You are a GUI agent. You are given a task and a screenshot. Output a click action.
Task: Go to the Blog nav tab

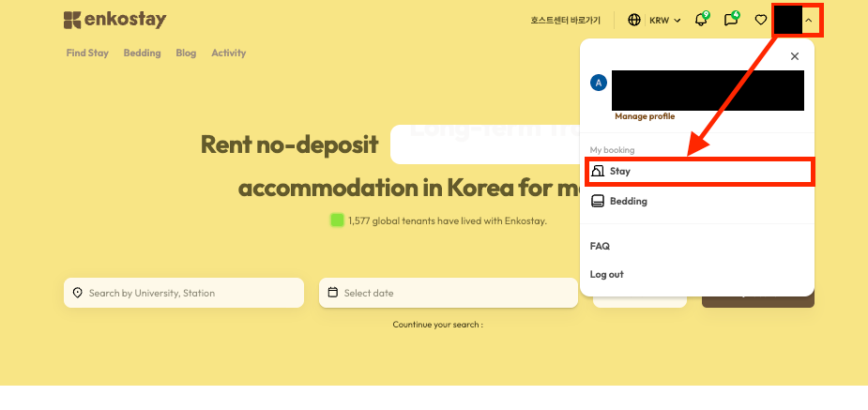(186, 53)
